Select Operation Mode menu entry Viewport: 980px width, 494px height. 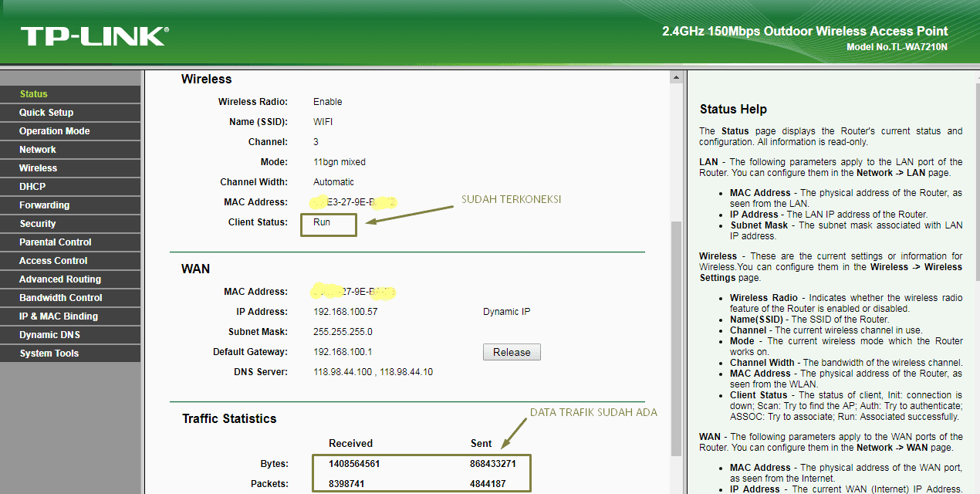(70, 131)
